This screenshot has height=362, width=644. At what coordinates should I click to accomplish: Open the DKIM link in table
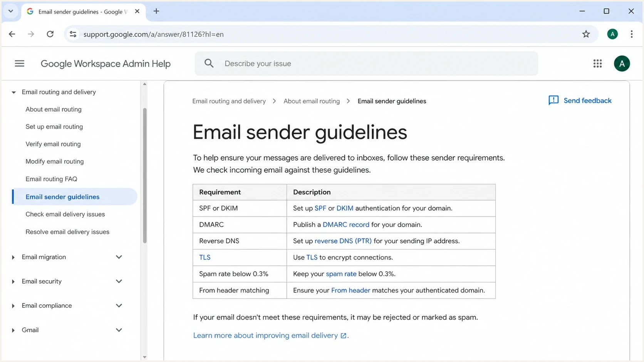(x=345, y=208)
